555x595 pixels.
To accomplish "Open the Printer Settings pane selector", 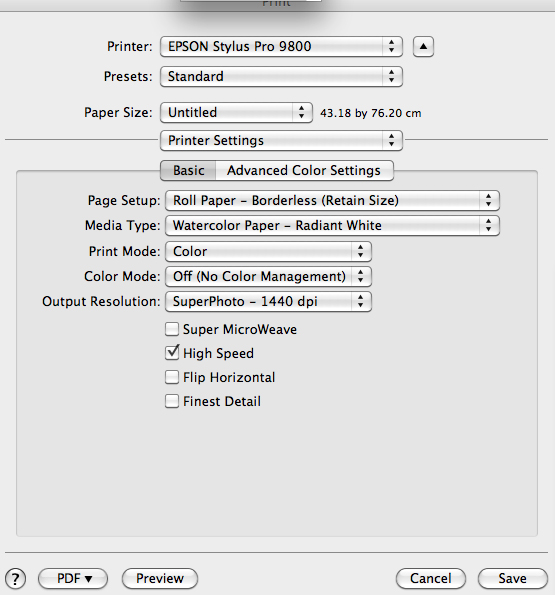I will 281,141.
